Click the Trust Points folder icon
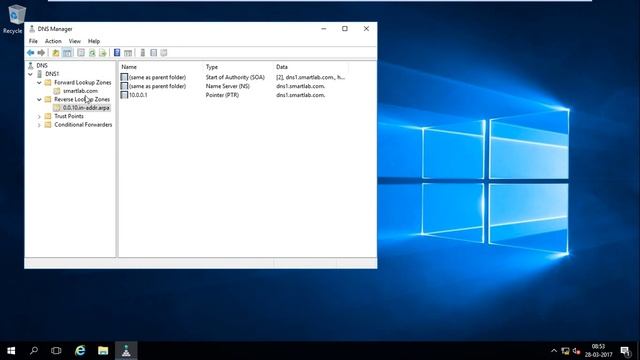Image resolution: width=640 pixels, height=360 pixels. (x=48, y=116)
